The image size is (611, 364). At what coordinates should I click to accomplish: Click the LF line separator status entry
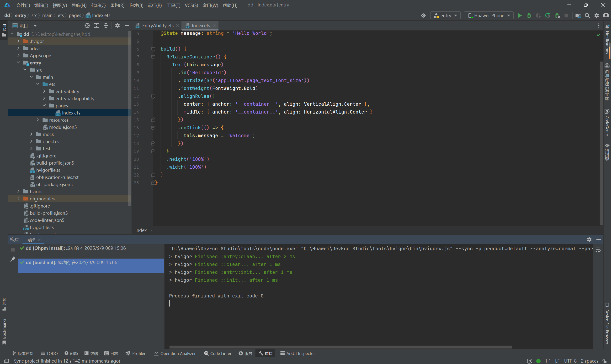tap(557, 361)
